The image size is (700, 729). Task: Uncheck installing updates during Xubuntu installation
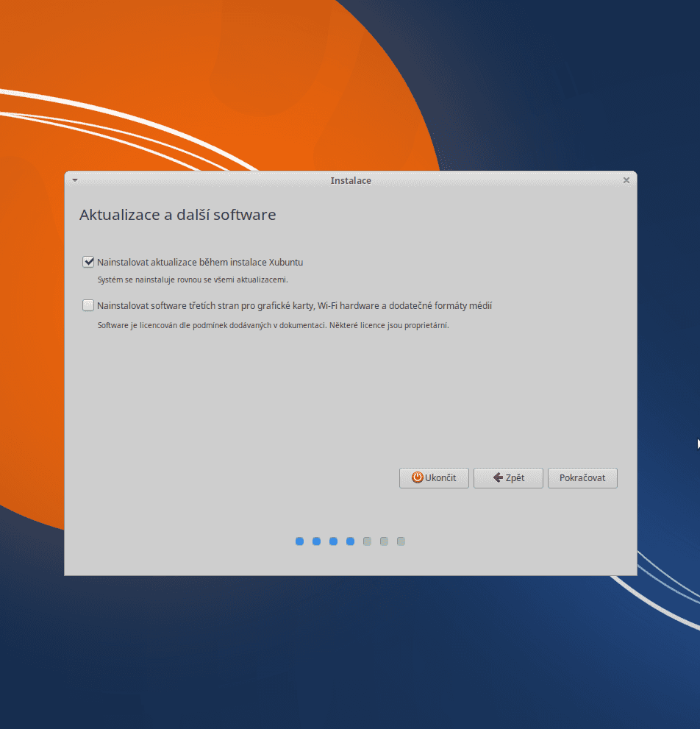tap(88, 261)
